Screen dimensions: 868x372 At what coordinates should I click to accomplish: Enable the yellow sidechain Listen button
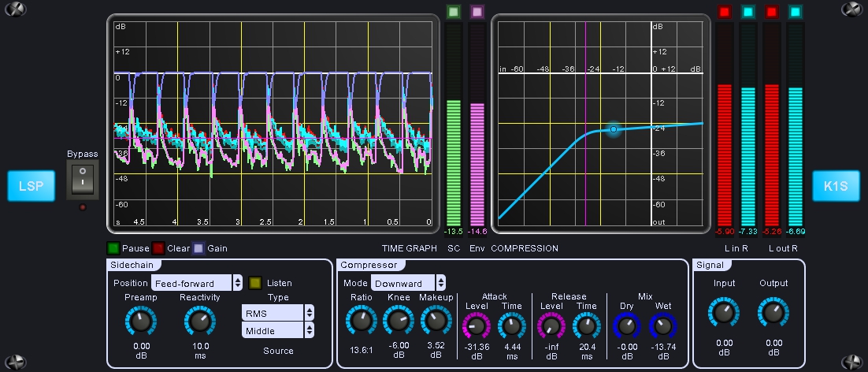click(255, 283)
